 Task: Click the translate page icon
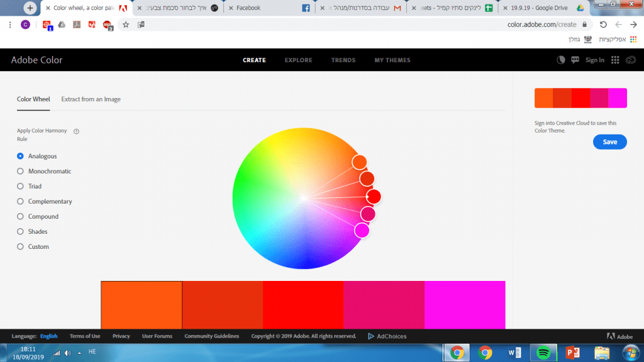click(141, 25)
